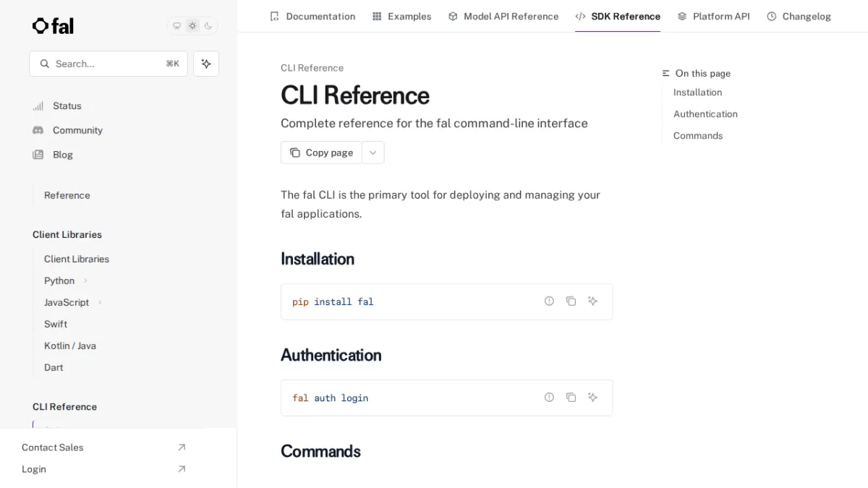Image resolution: width=868 pixels, height=488 pixels.
Task: Switch to system theme mode
Action: click(x=176, y=26)
